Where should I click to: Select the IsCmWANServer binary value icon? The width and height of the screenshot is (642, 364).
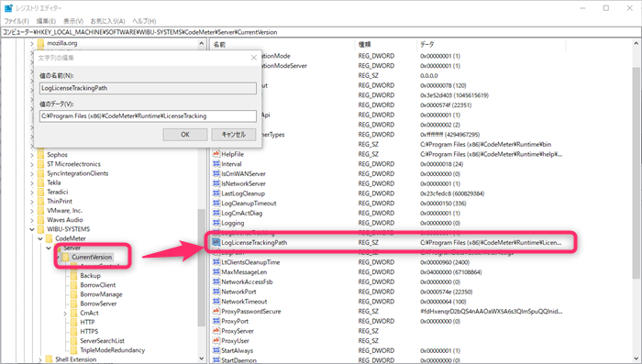[216, 173]
